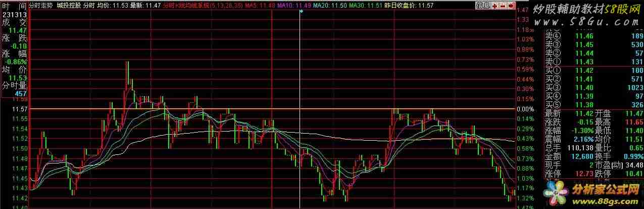Click the 时间 label in left panel
The width and height of the screenshot is (644, 209).
point(14,7)
